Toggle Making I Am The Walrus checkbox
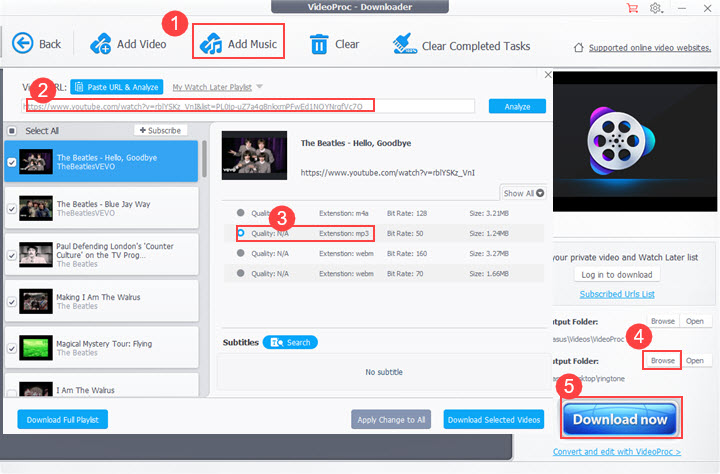 12,302
